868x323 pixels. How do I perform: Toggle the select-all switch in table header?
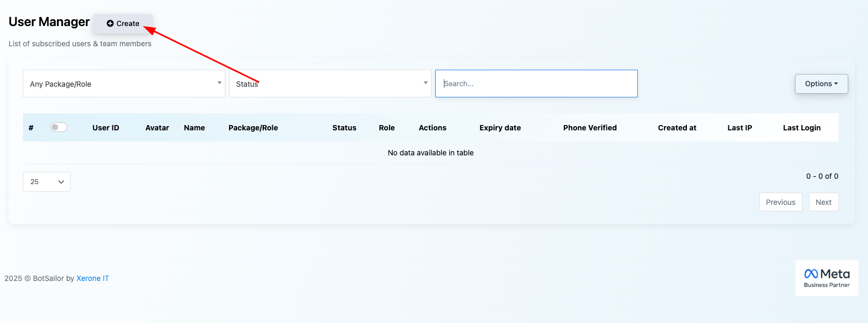click(x=59, y=127)
